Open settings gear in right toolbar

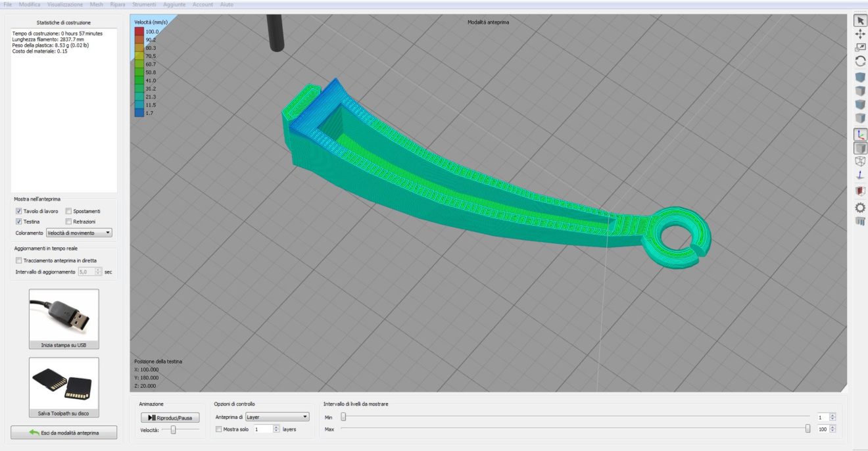[860, 208]
